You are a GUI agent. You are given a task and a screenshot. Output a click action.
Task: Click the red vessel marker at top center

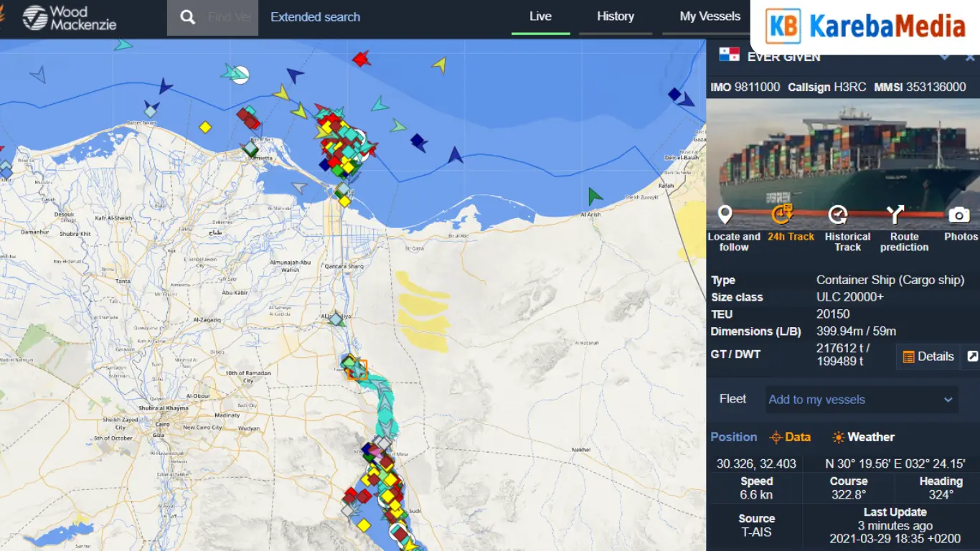362,59
